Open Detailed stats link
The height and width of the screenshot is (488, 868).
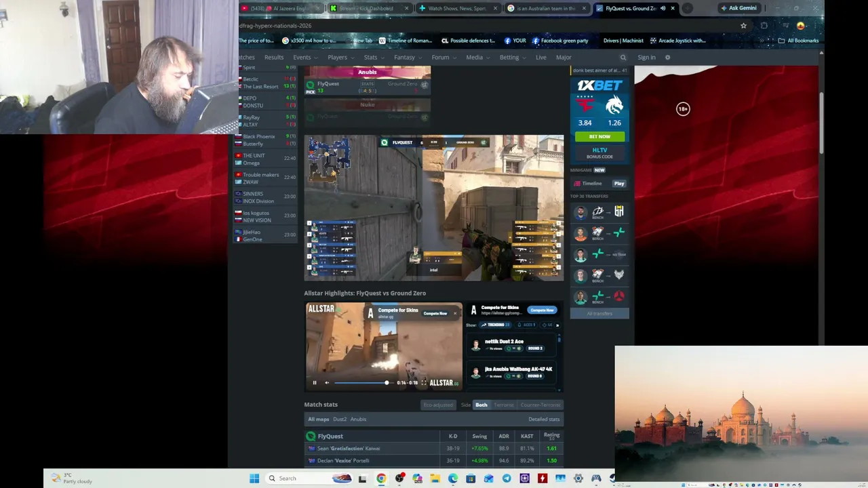(x=544, y=419)
